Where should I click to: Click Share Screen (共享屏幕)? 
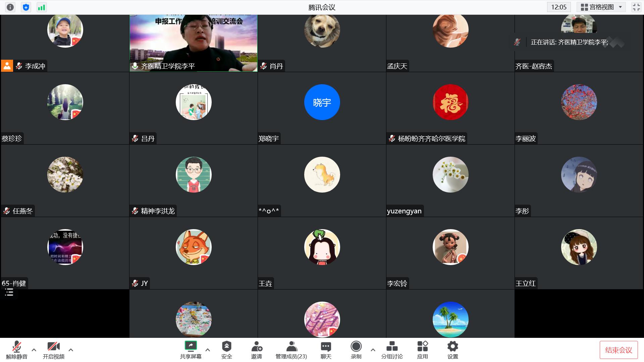(x=191, y=350)
